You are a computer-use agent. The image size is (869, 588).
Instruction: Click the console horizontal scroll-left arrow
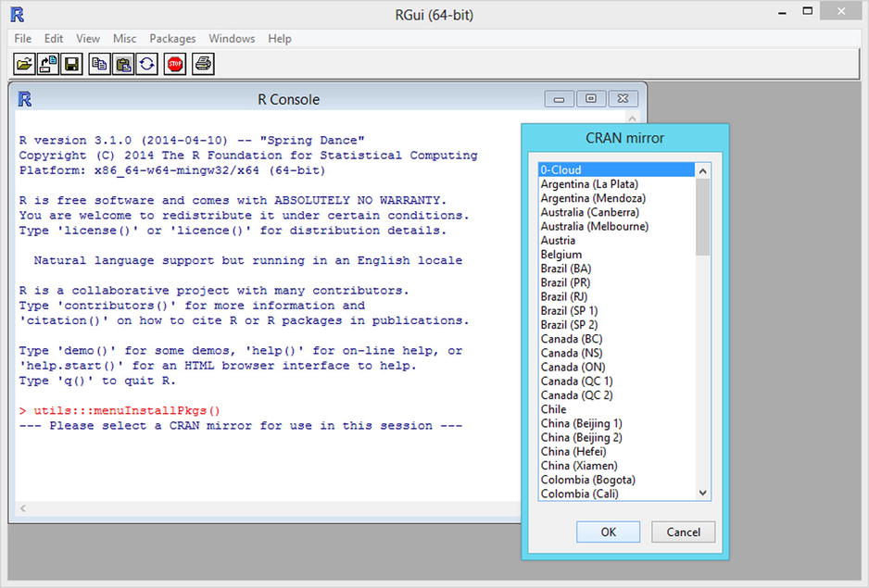tap(23, 508)
